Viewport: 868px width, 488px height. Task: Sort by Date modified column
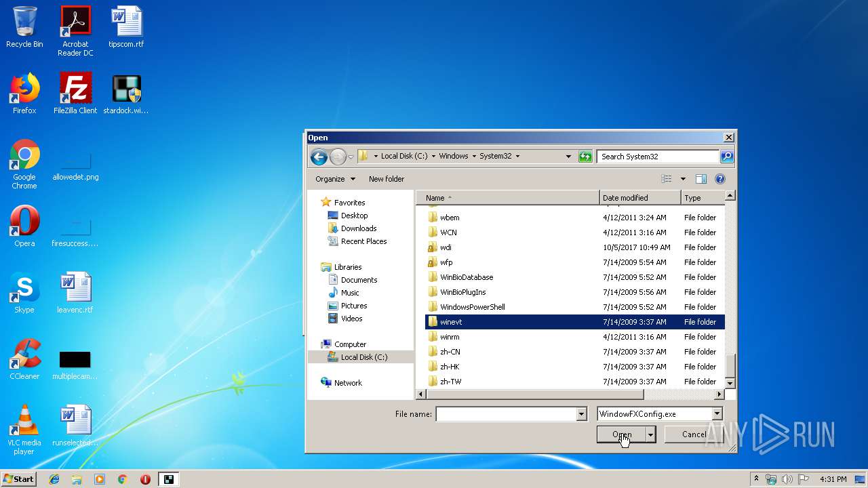[x=640, y=198]
